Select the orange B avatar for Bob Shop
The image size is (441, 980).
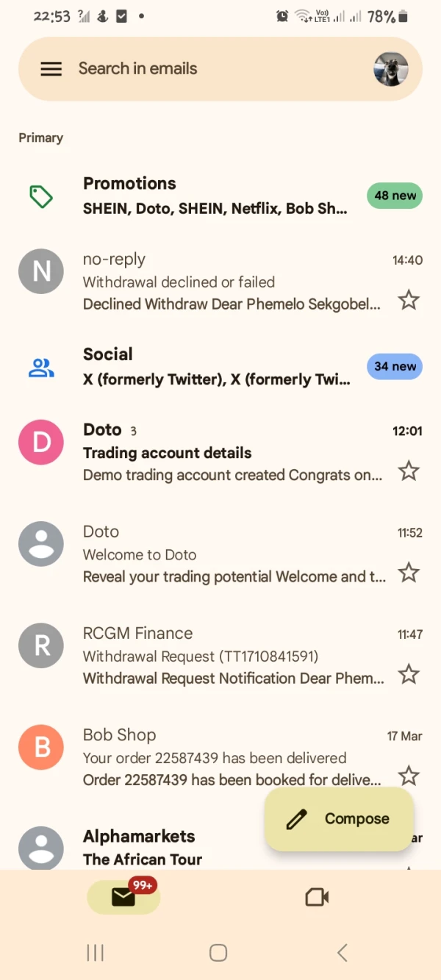[41, 748]
